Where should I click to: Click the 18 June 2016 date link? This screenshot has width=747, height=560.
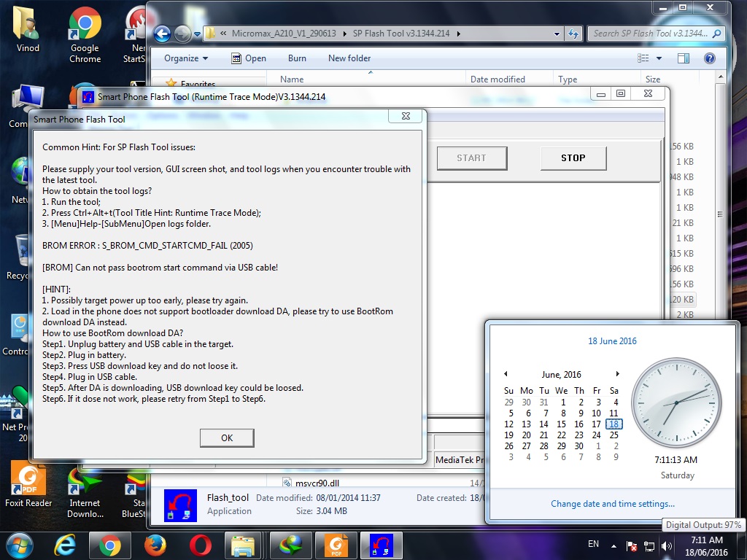point(612,341)
